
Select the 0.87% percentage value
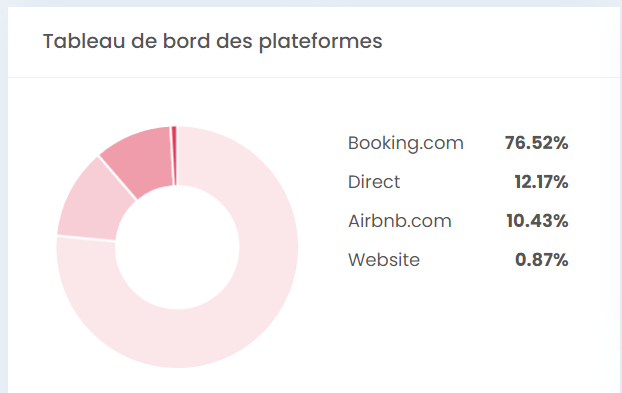(541, 260)
